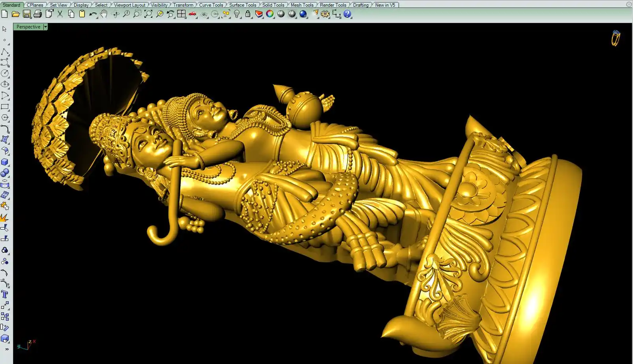Click the Undo arrow icon
The width and height of the screenshot is (633, 364).
click(x=93, y=14)
